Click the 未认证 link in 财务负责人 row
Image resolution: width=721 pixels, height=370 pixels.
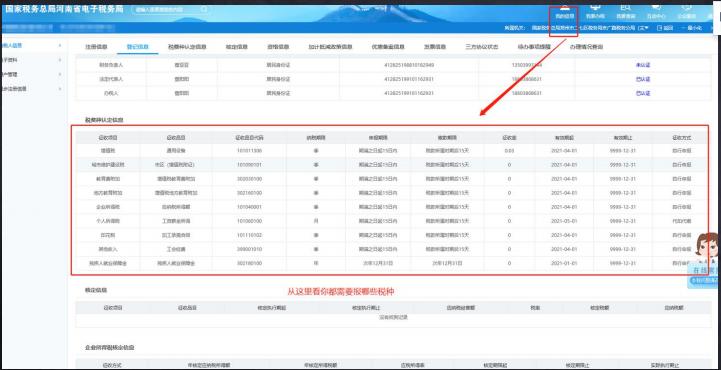point(642,65)
